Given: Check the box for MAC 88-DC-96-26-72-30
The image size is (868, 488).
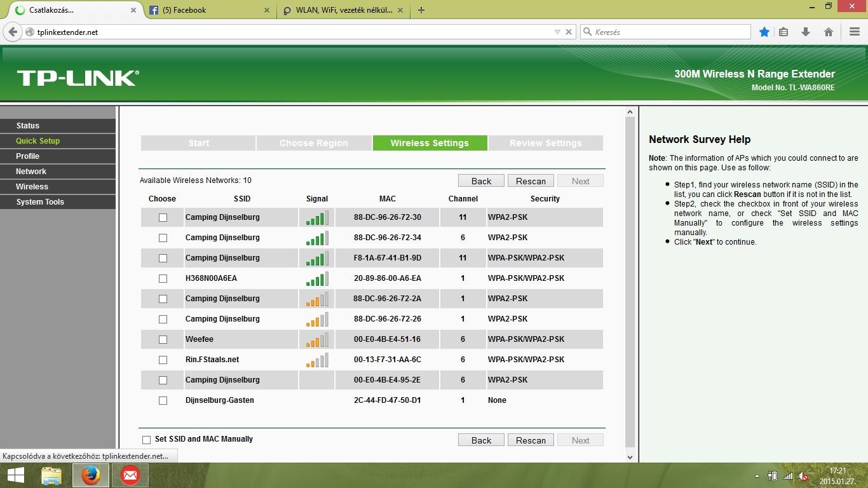Looking at the screenshot, I should (x=163, y=217).
